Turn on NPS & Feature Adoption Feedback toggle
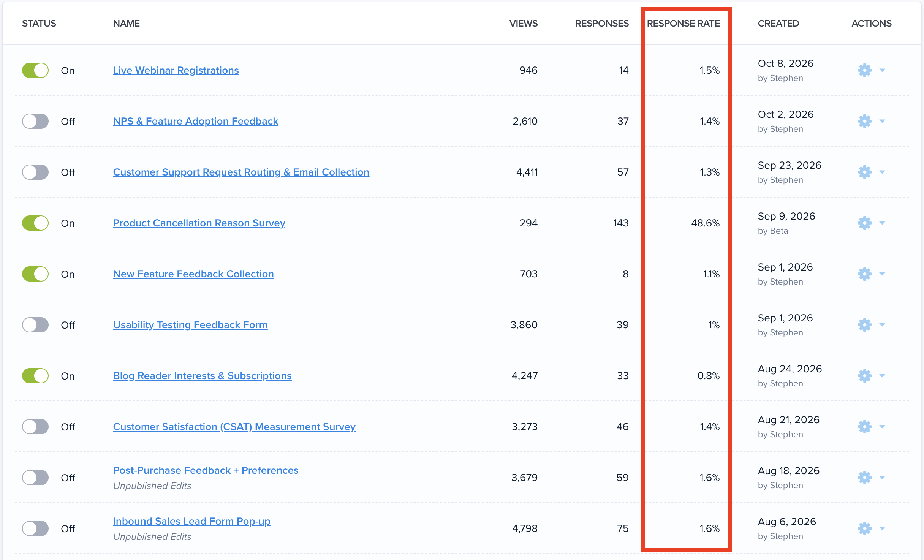The height and width of the screenshot is (560, 924). (35, 121)
